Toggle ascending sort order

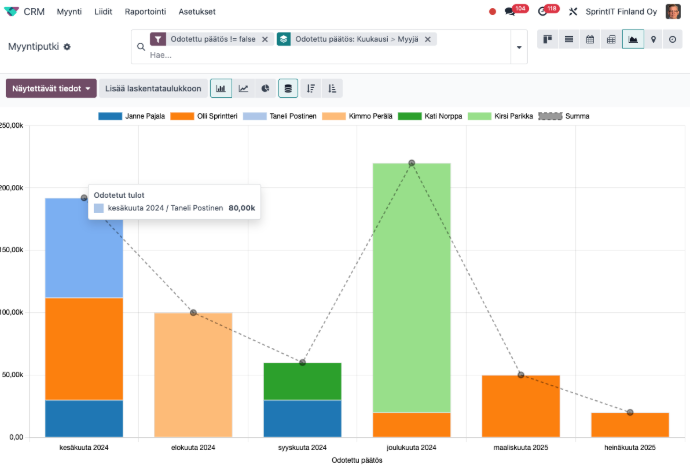click(332, 88)
